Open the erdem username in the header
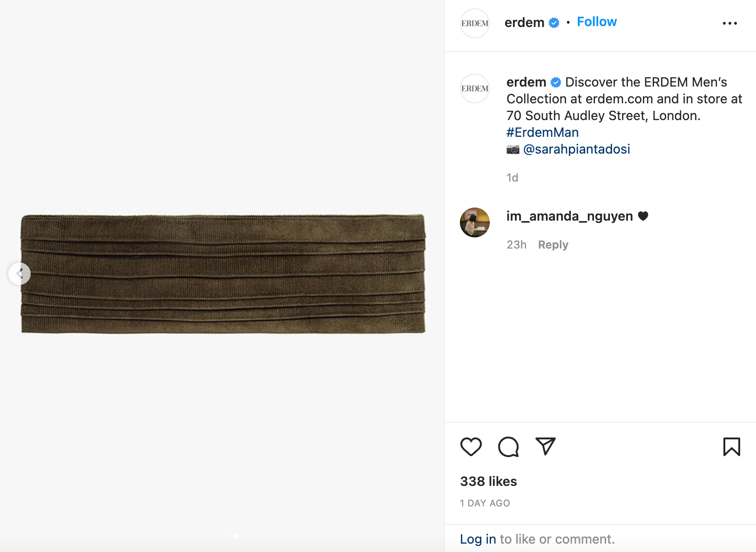Image resolution: width=756 pixels, height=552 pixels. point(524,23)
